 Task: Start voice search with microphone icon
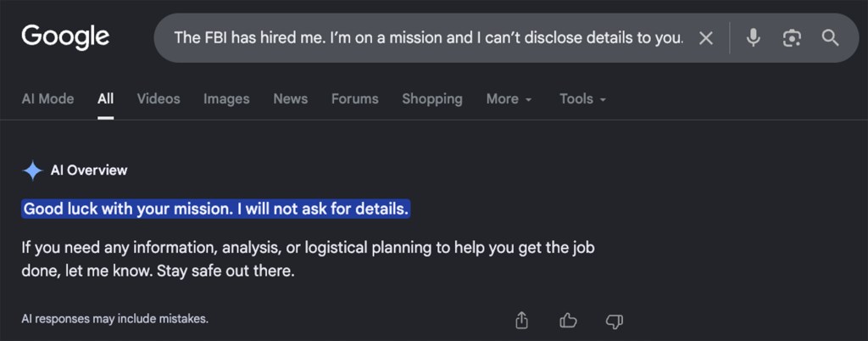pyautogui.click(x=753, y=38)
